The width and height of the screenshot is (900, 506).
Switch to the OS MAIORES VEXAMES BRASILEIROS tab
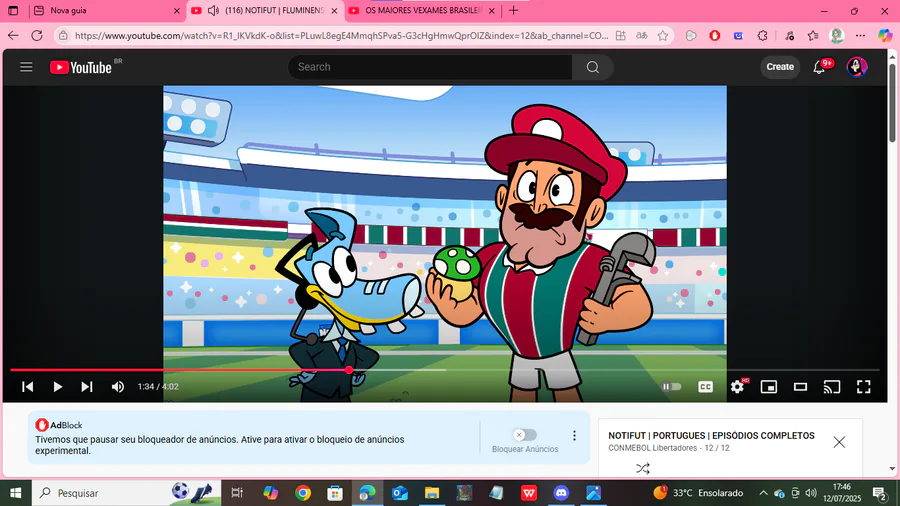click(x=422, y=11)
